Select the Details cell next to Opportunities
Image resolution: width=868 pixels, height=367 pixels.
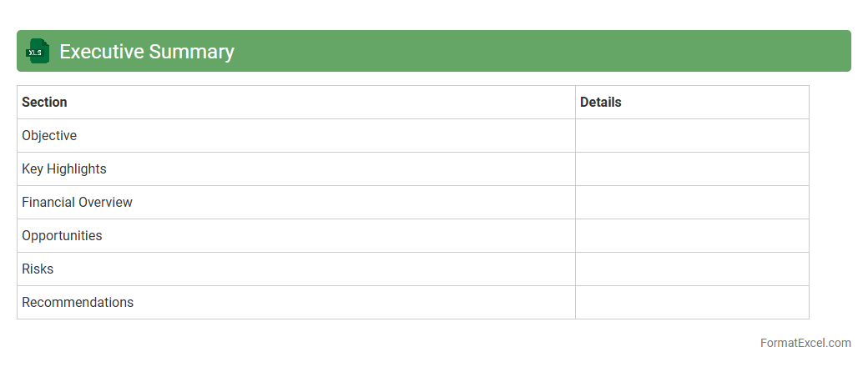click(692, 236)
